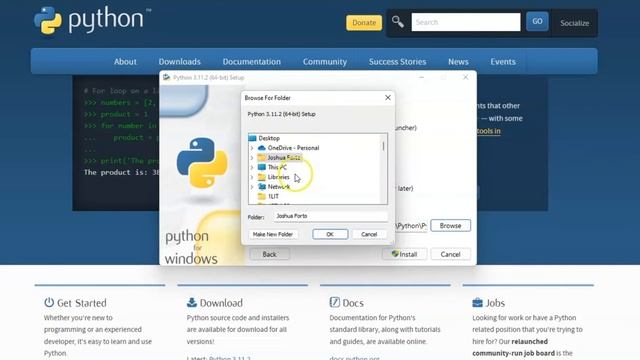Screen dimensions: 640x360
Task: Select the ILIT folder
Action: pos(273,197)
